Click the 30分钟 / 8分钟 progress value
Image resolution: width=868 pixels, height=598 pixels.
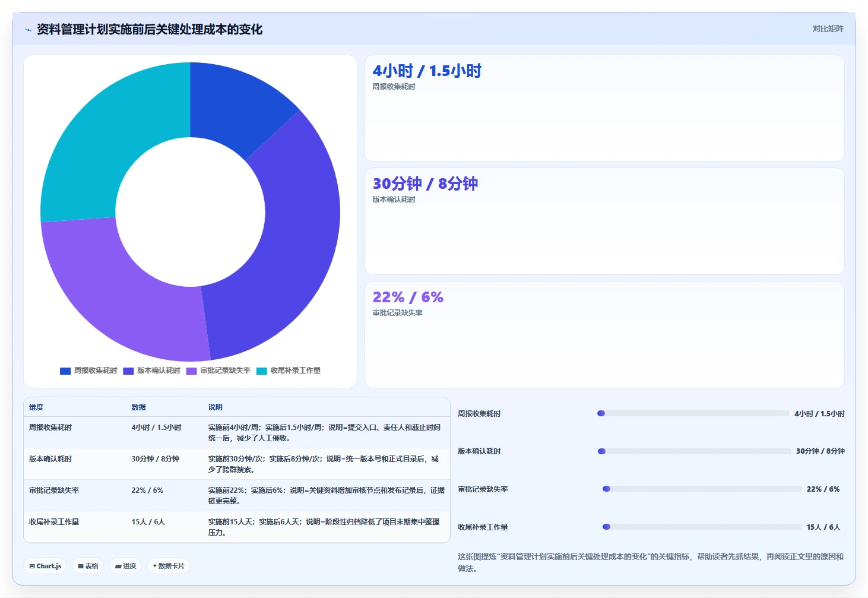[821, 451]
